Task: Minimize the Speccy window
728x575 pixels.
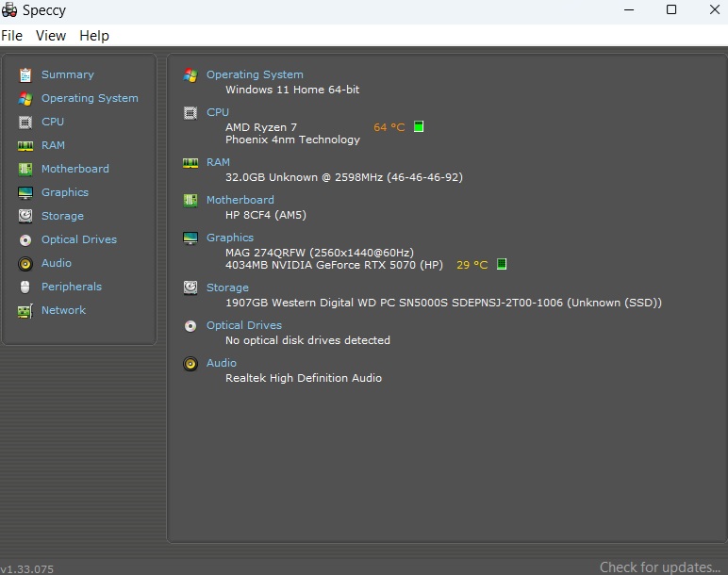Action: (629, 9)
